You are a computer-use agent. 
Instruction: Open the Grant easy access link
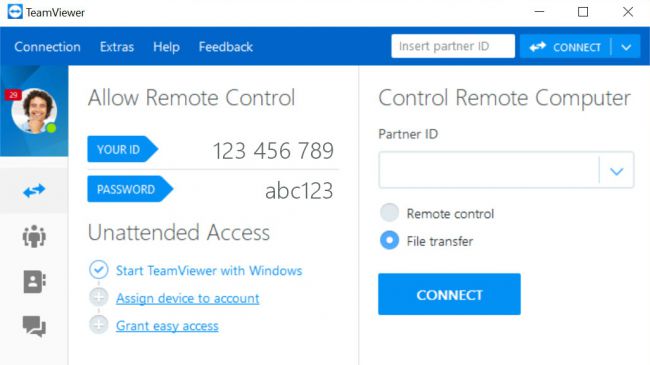pyautogui.click(x=167, y=326)
